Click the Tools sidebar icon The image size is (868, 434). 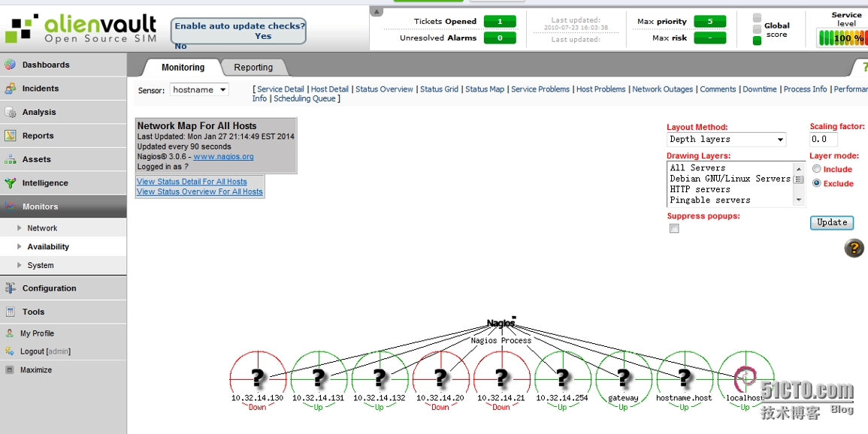pos(10,312)
